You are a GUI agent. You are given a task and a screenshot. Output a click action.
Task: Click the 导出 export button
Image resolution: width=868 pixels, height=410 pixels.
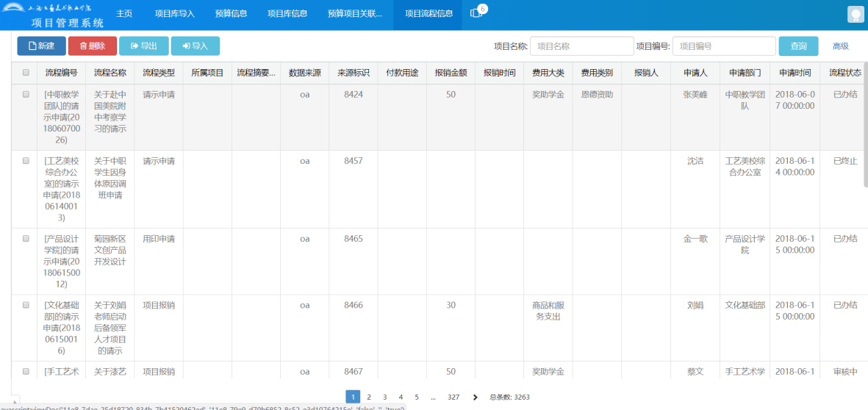pos(144,46)
